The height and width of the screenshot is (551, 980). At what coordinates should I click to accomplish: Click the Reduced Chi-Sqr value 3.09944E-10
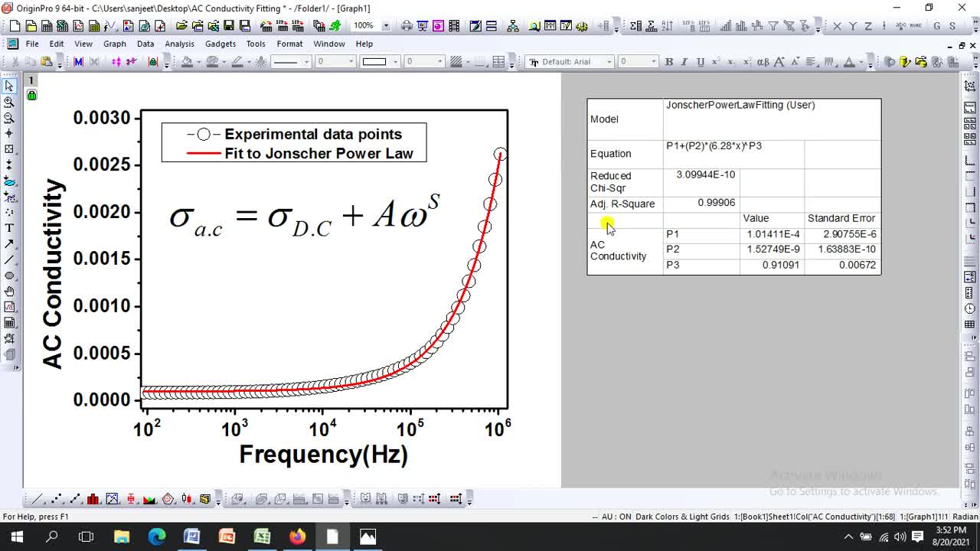[x=705, y=174]
